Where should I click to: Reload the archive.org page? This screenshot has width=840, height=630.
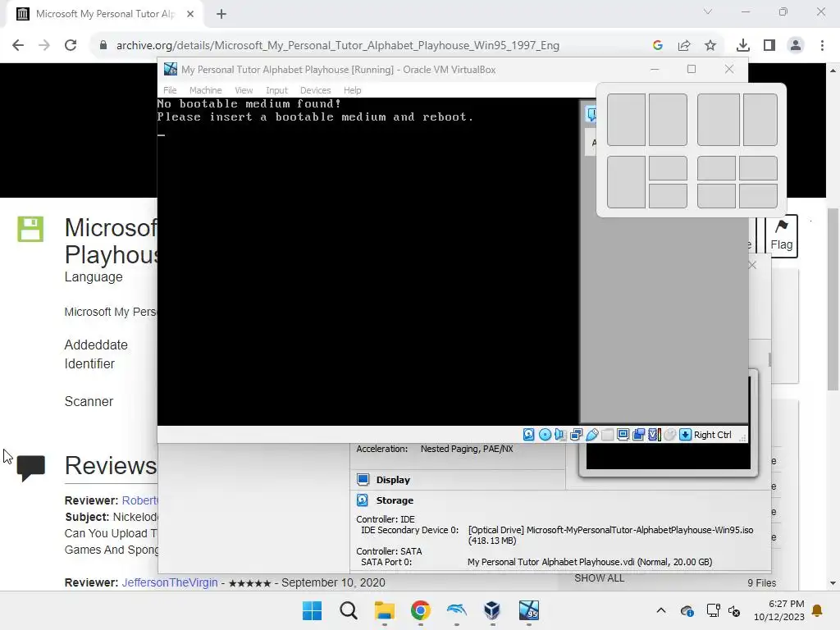pos(71,46)
